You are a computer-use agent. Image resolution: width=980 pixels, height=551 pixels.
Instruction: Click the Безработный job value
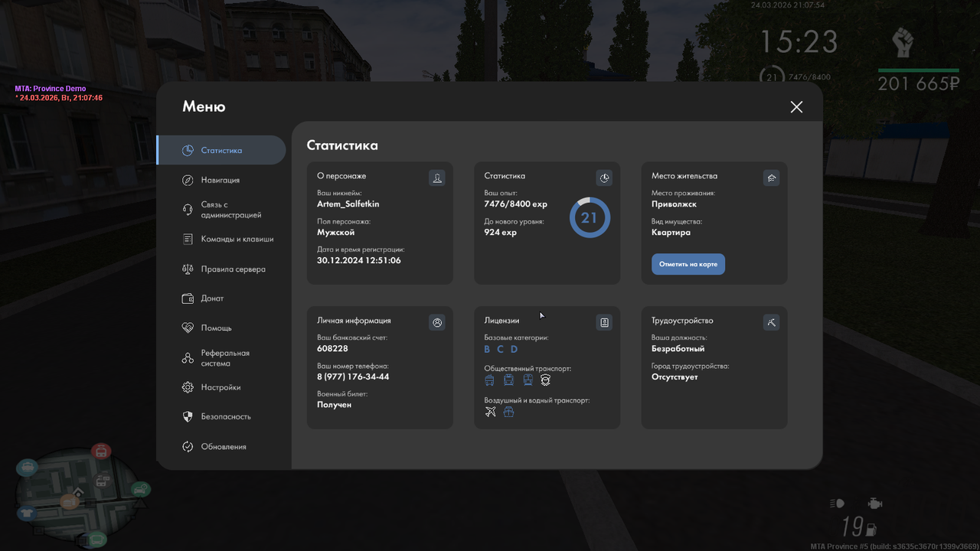pyautogui.click(x=678, y=349)
